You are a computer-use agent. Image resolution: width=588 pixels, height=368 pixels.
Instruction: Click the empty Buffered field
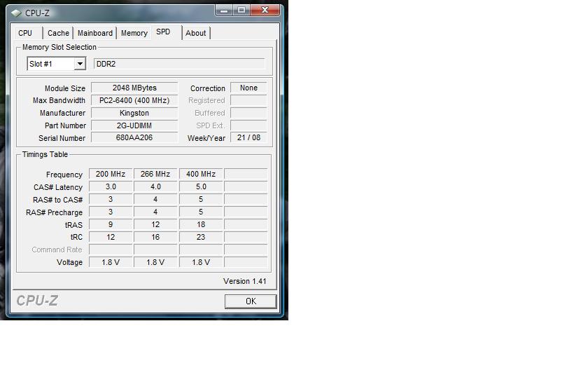click(248, 113)
